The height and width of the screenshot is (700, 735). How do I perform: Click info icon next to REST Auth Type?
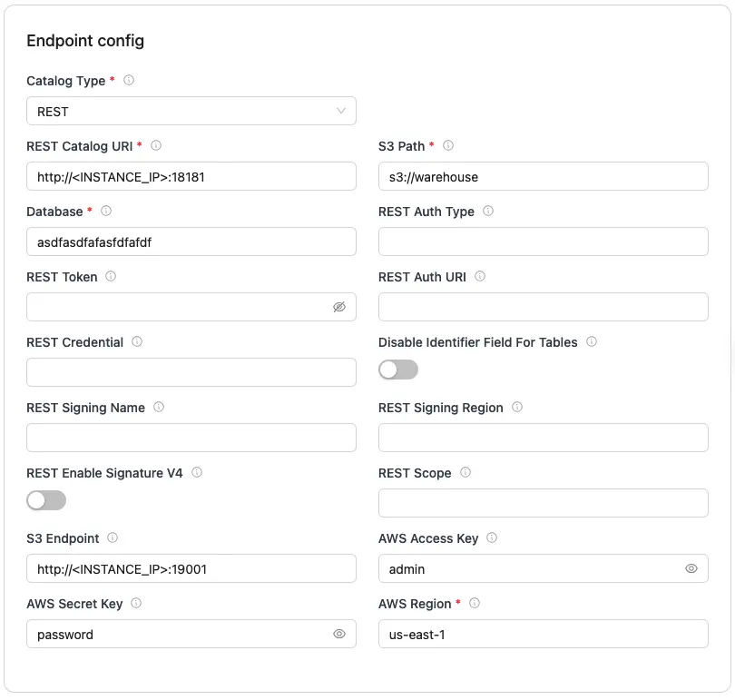coord(488,212)
